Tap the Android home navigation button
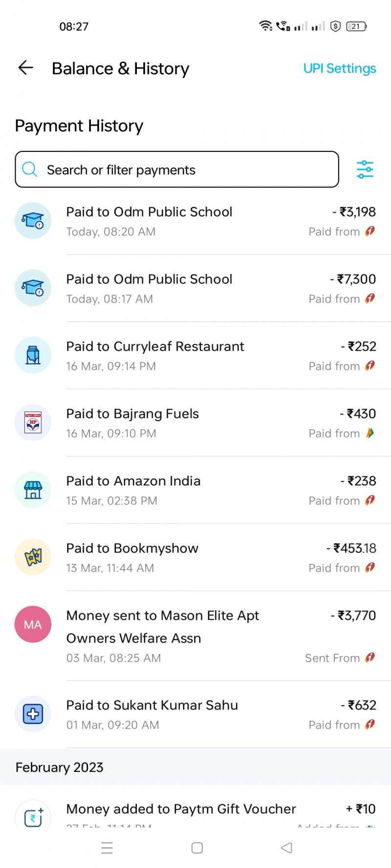This screenshot has width=391, height=868. [x=197, y=848]
